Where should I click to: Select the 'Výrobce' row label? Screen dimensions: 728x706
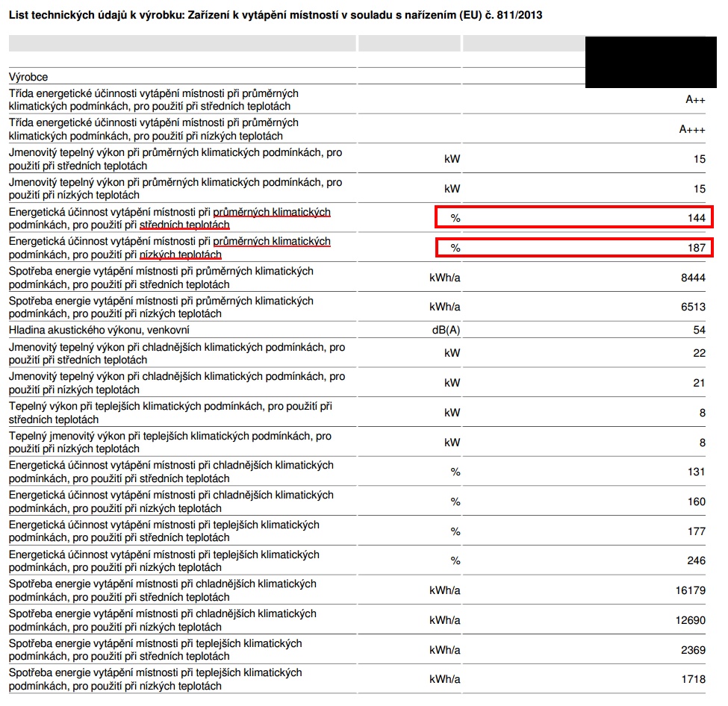tap(28, 77)
